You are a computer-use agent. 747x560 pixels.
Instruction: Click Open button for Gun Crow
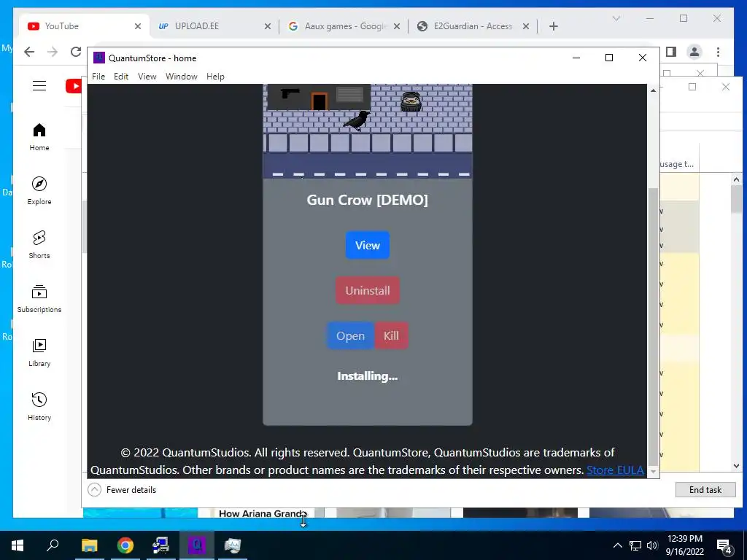click(x=350, y=335)
